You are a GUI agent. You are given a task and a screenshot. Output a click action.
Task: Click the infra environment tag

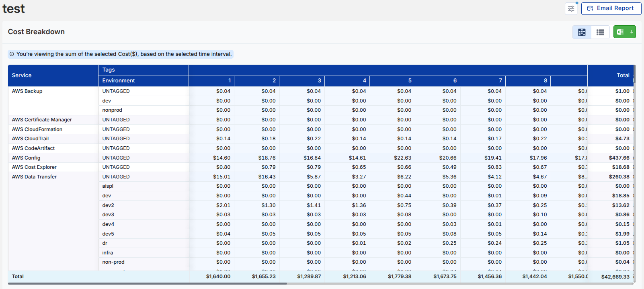[x=107, y=253]
